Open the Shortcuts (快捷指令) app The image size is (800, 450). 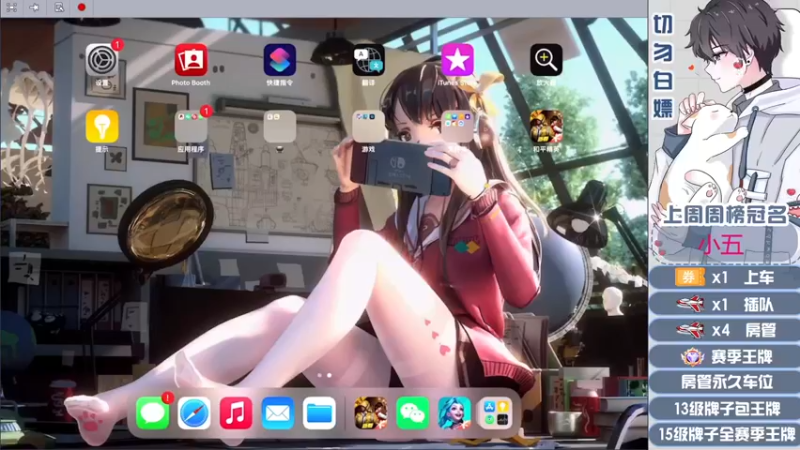coord(280,60)
